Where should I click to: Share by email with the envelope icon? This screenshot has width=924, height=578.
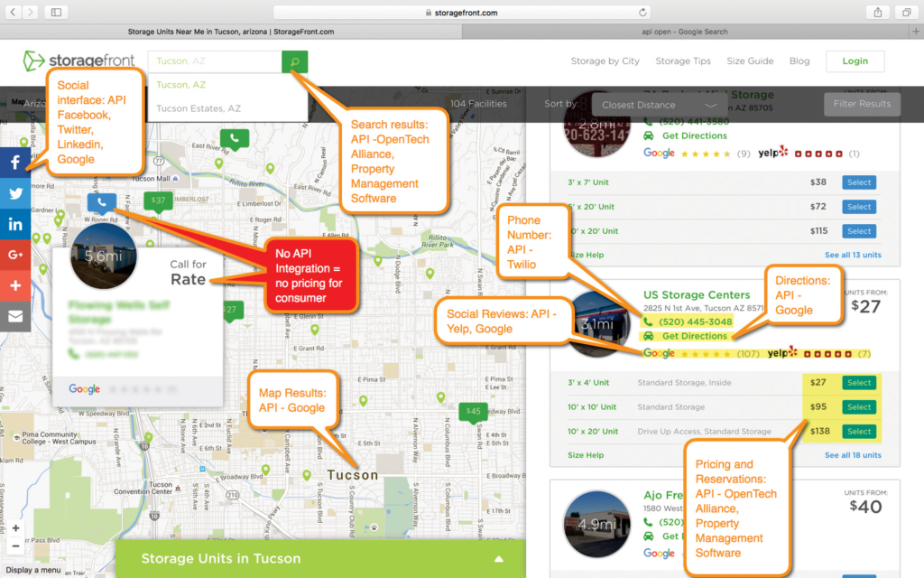pyautogui.click(x=15, y=317)
